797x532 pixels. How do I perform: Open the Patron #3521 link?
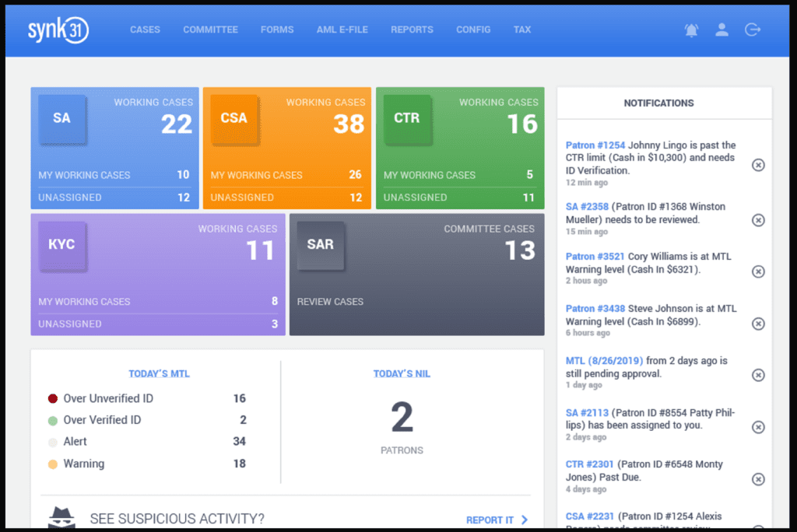coord(595,257)
